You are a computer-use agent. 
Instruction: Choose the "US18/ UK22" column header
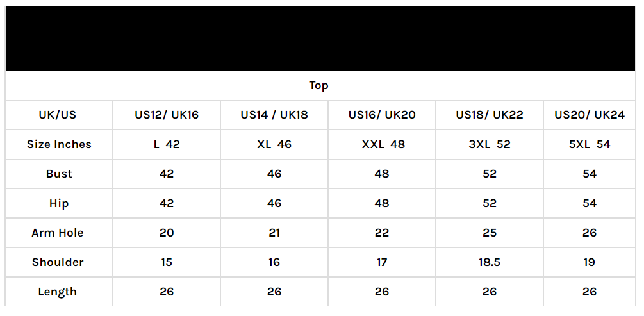click(x=490, y=115)
